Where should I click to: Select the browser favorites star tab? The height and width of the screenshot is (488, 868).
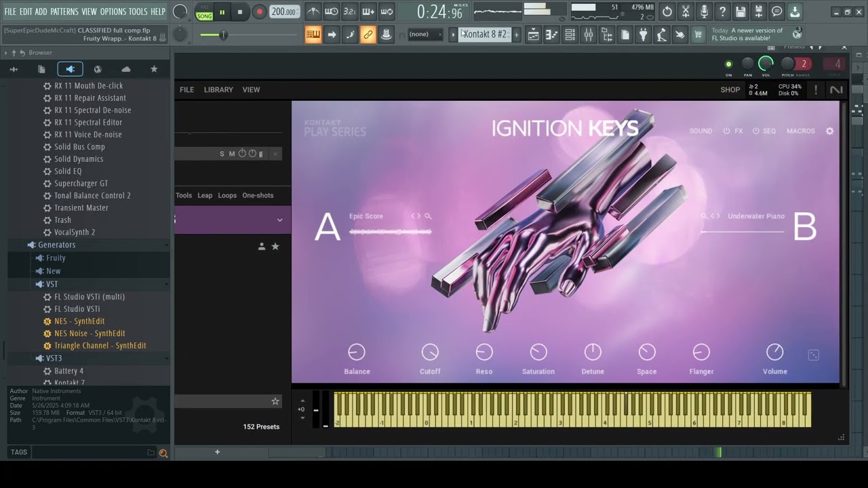pyautogui.click(x=154, y=69)
